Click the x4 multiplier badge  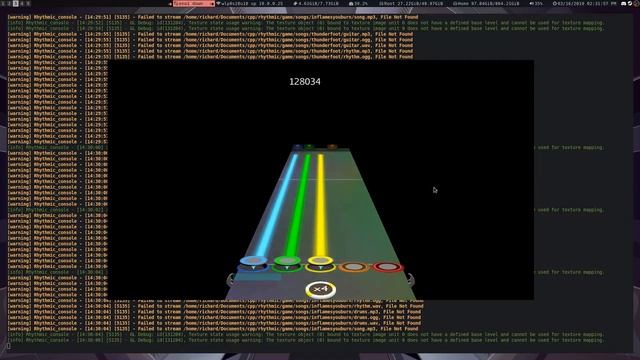(x=321, y=290)
